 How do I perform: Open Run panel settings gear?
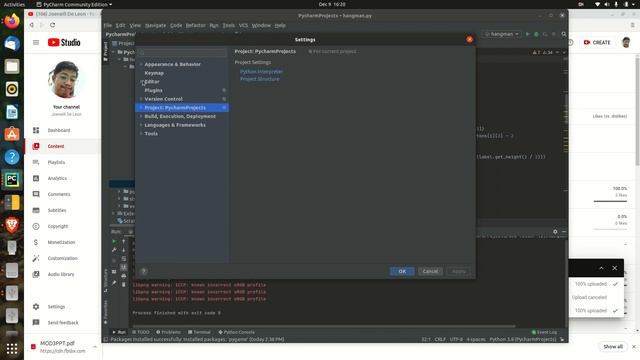pyautogui.click(x=555, y=231)
